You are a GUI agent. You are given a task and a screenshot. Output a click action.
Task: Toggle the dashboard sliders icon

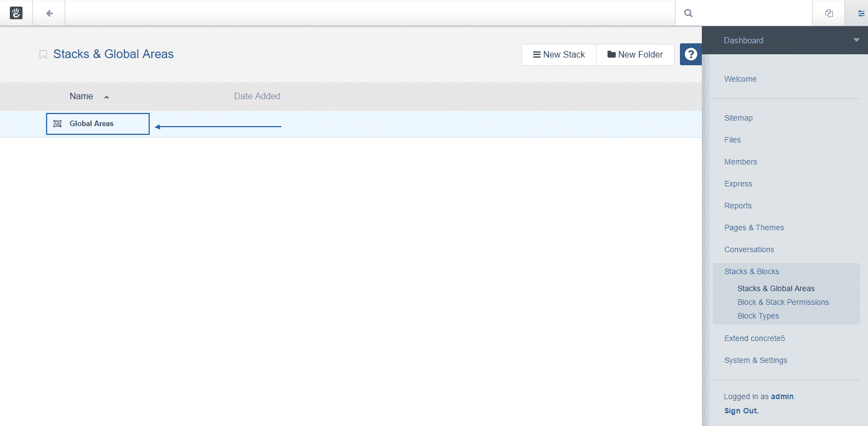(861, 13)
